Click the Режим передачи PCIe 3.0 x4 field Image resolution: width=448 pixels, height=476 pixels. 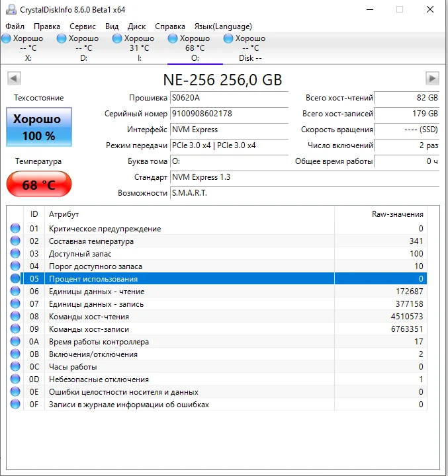coord(229,145)
